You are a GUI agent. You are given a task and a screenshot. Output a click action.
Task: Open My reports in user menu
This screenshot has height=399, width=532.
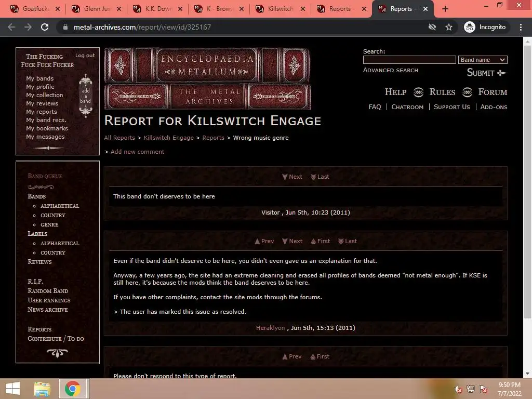(42, 112)
